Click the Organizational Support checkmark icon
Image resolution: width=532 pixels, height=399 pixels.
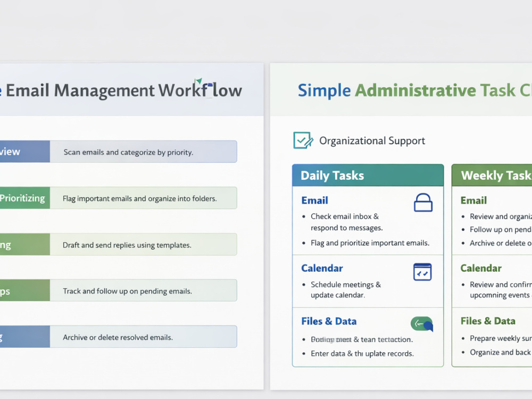pos(303,140)
